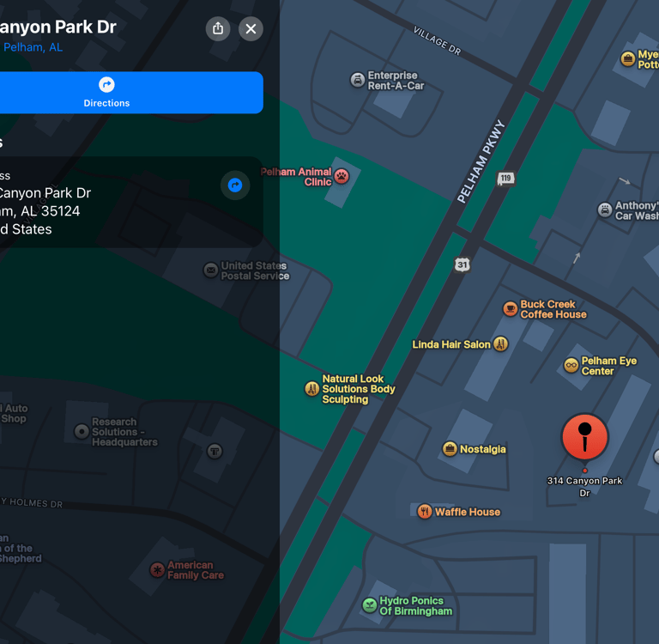
Task: Open the Nostalgia shop marker
Action: (x=450, y=449)
